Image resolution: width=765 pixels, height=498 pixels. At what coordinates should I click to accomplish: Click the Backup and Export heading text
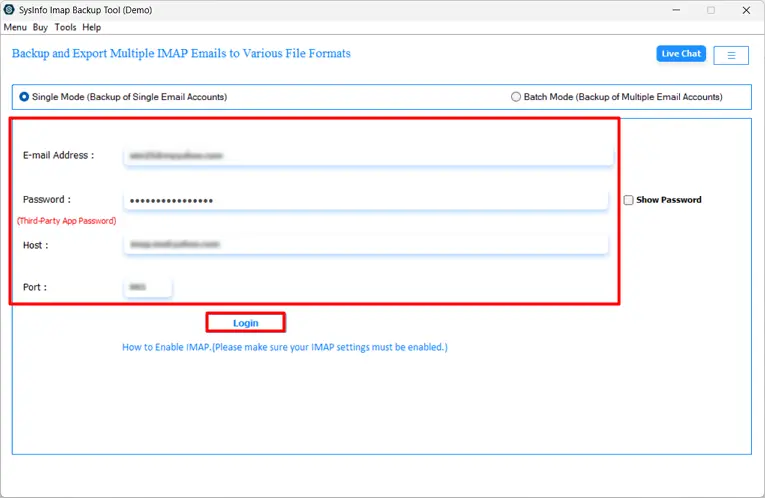point(181,53)
